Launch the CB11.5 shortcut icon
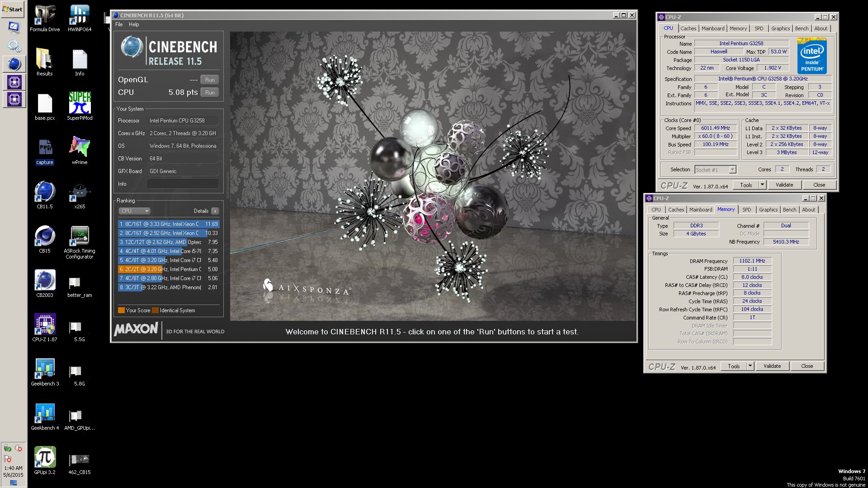 pyautogui.click(x=45, y=195)
